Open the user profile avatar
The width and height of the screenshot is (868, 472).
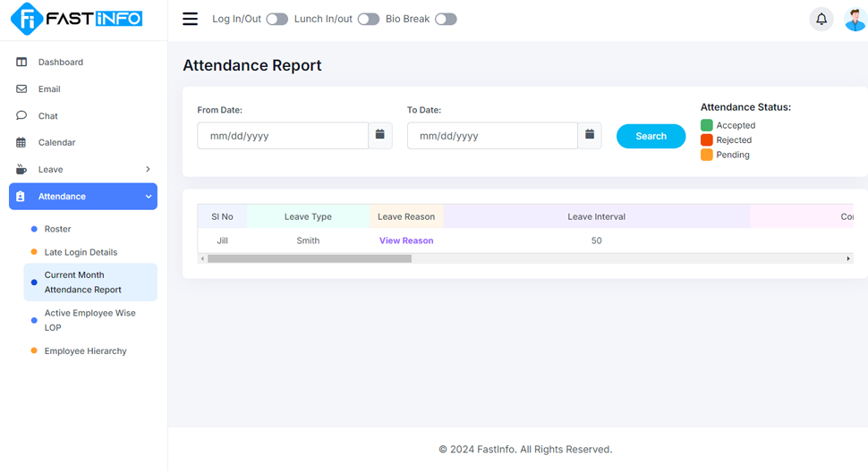point(855,19)
